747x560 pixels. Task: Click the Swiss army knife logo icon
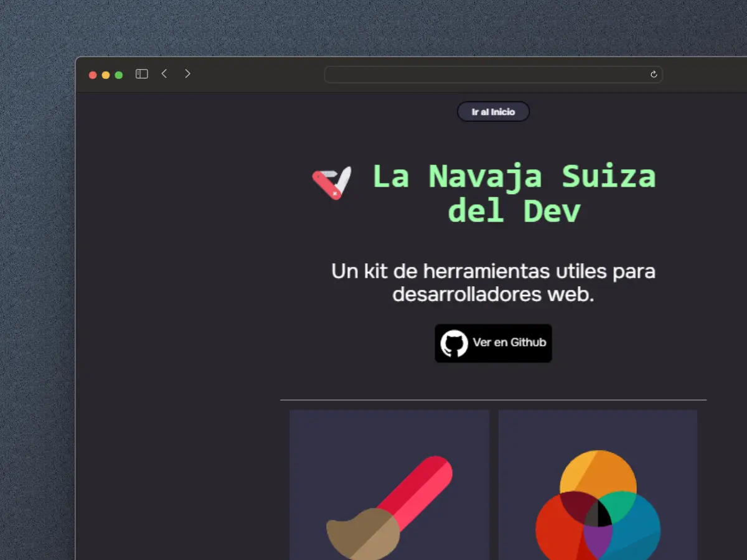(x=332, y=183)
